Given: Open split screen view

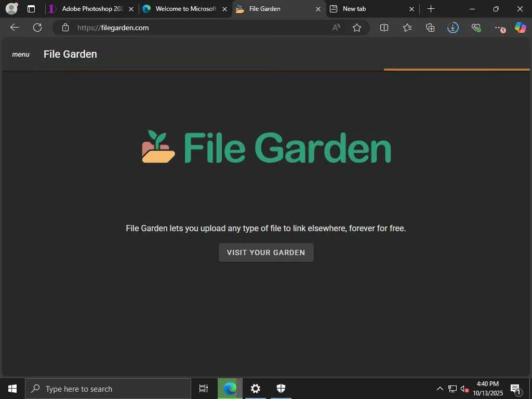Looking at the screenshot, I should point(384,28).
